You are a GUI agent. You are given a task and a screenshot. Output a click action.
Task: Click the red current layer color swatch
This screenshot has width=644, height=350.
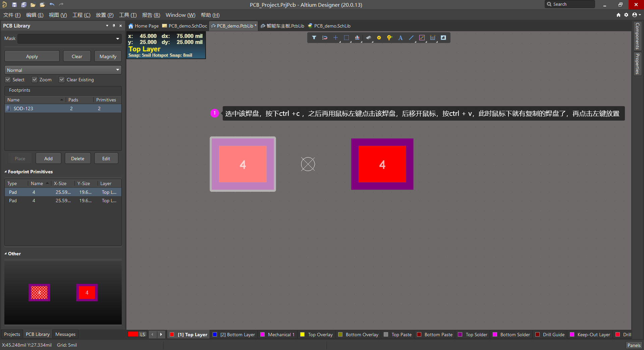(x=133, y=334)
